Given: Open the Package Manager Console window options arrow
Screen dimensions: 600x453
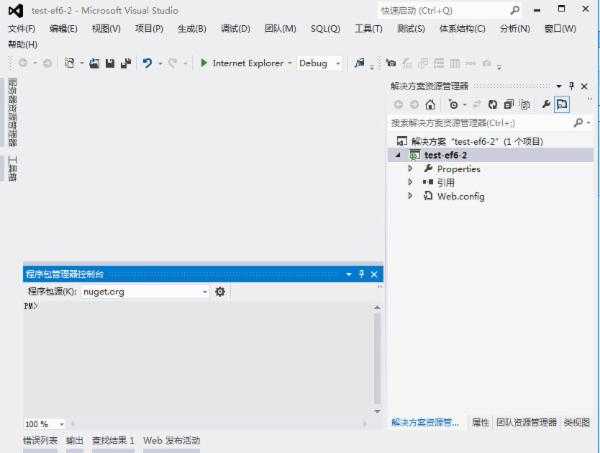Looking at the screenshot, I should point(349,274).
